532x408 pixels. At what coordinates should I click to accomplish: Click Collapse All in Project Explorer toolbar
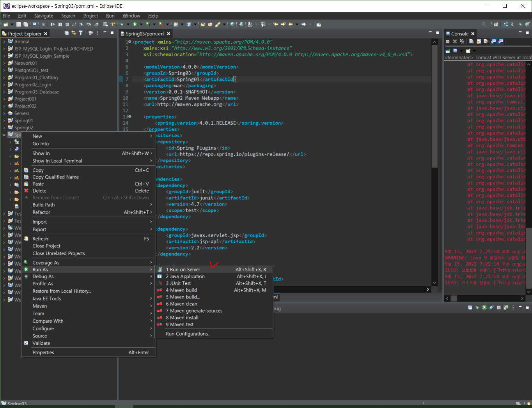click(67, 33)
